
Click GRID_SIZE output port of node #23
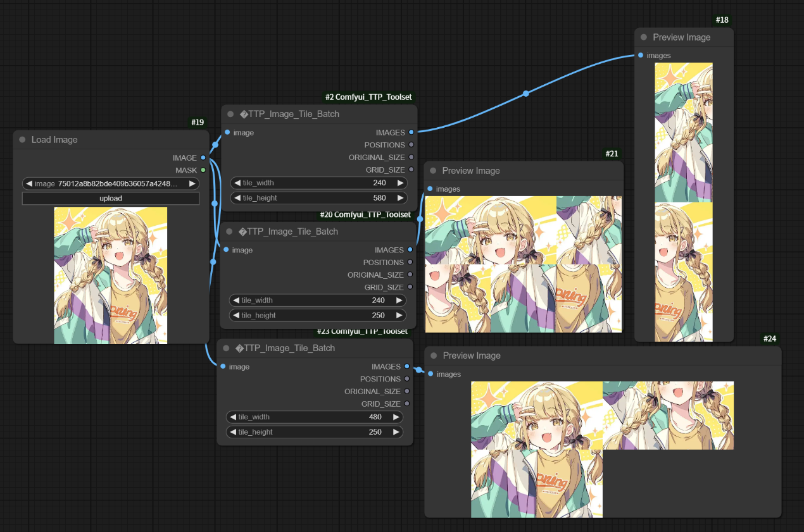pos(407,404)
